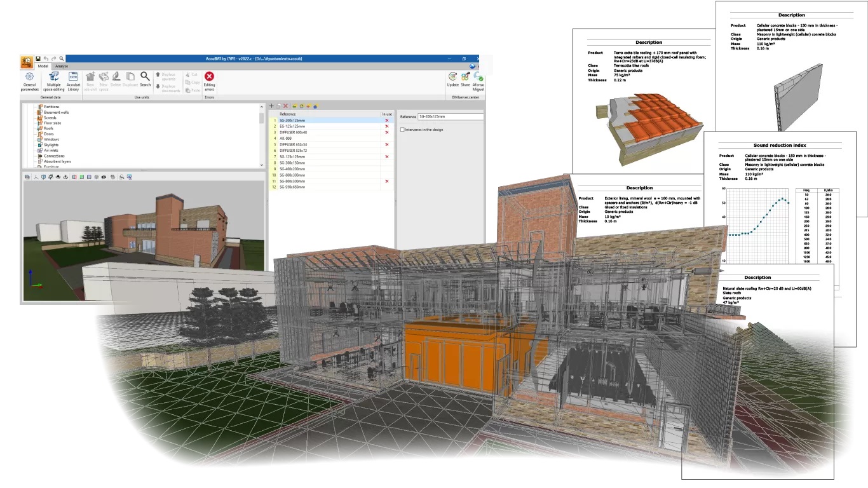
Task: Click the tree panel vertical scrollbar
Action: (262, 118)
